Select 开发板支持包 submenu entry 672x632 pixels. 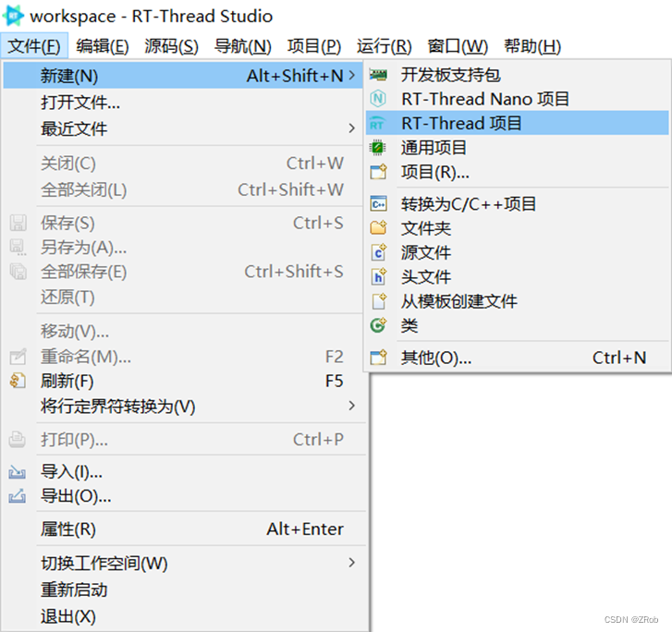pos(518,75)
